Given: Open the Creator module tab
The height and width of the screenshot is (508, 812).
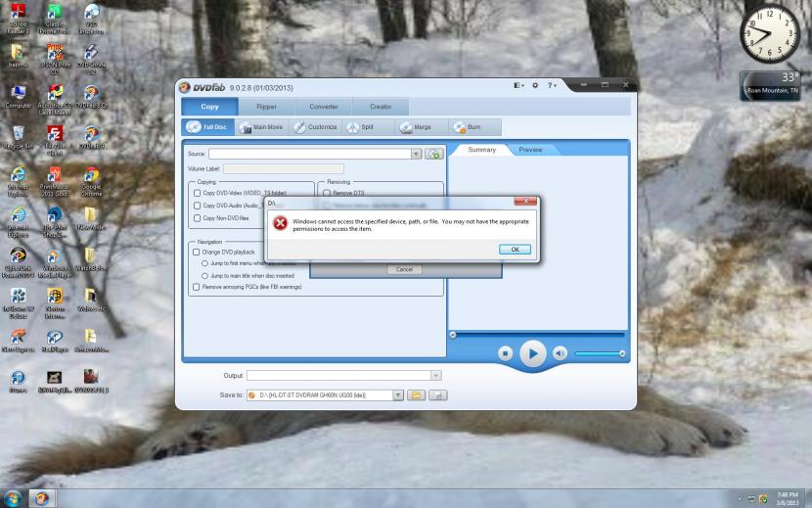Looking at the screenshot, I should pyautogui.click(x=381, y=107).
